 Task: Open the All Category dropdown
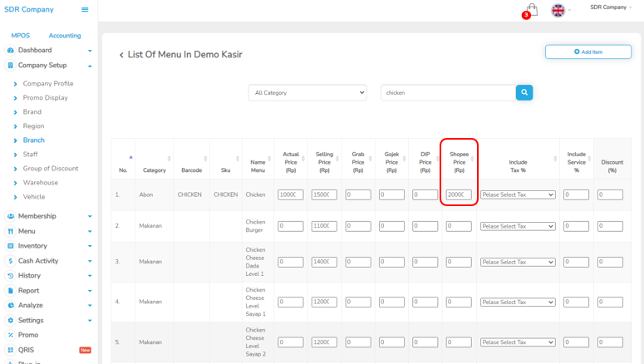pyautogui.click(x=307, y=93)
